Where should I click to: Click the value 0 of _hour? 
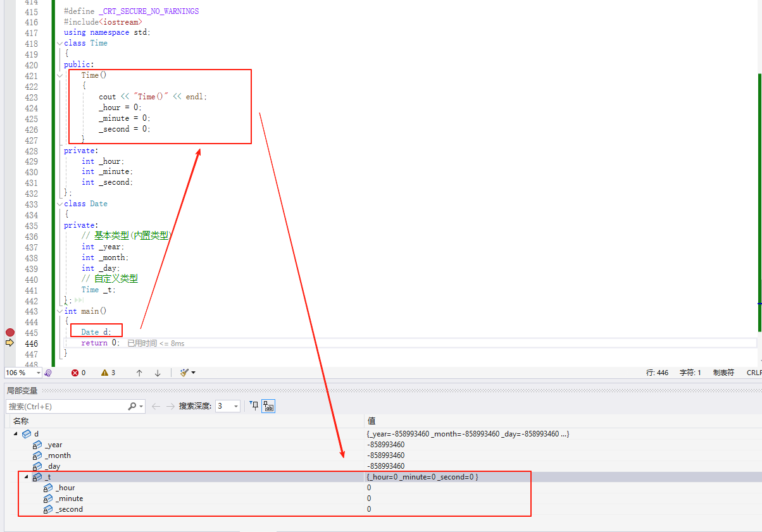(x=369, y=488)
